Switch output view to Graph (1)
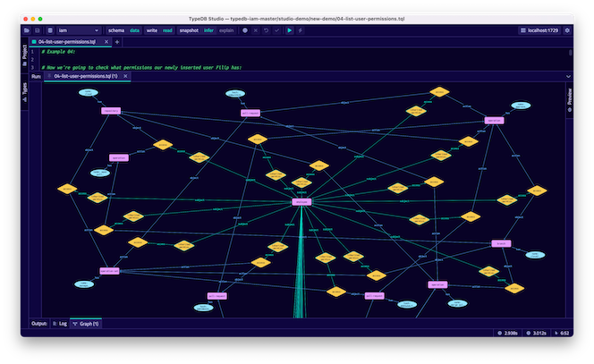Screen dimensions: 594x364 click(x=86, y=324)
